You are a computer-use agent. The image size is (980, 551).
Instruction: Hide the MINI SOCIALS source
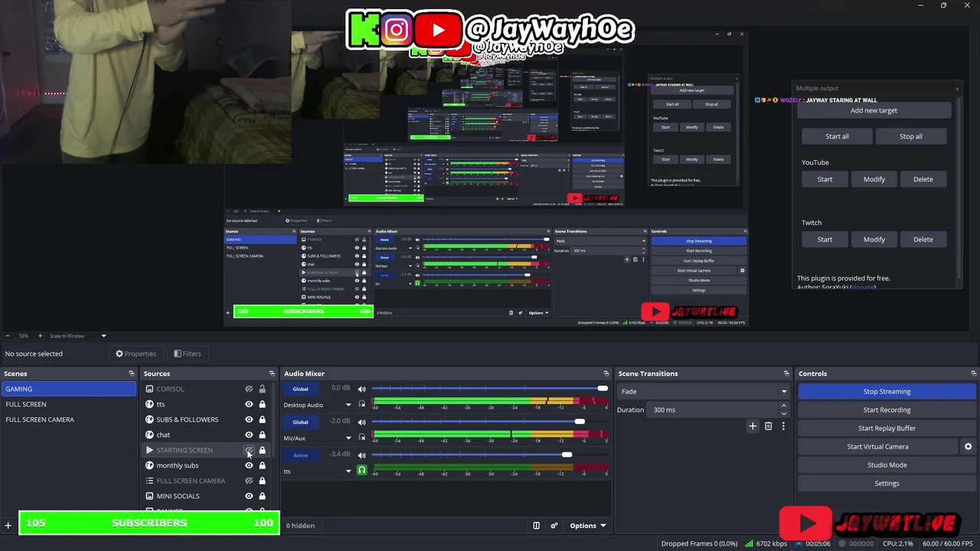click(249, 496)
